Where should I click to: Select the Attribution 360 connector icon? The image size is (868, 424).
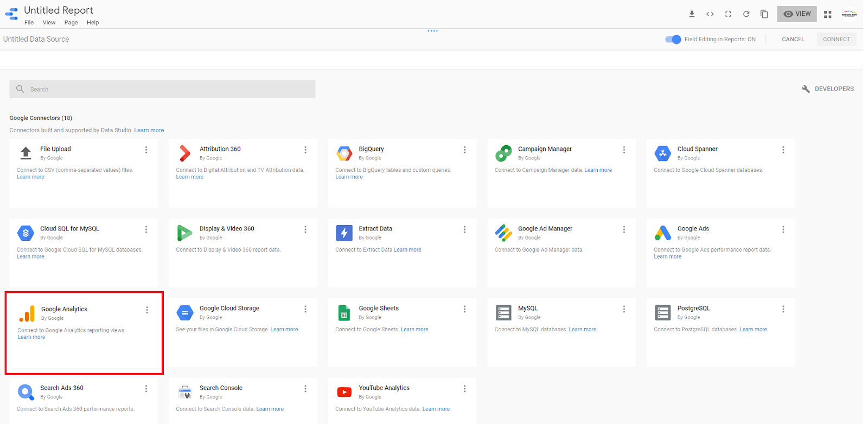(185, 153)
